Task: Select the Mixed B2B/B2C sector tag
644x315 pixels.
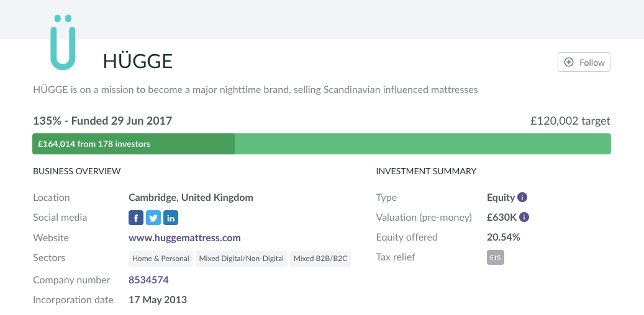Action: click(320, 259)
